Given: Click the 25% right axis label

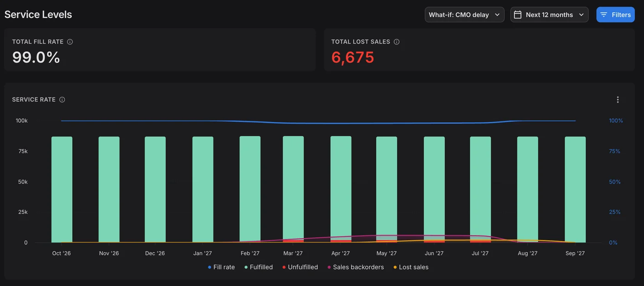Looking at the screenshot, I should pyautogui.click(x=615, y=212).
